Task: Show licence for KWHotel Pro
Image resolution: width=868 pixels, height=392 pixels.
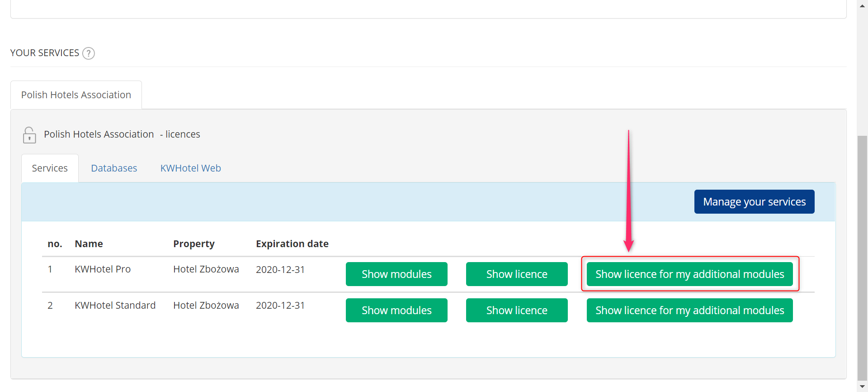Action: click(517, 274)
